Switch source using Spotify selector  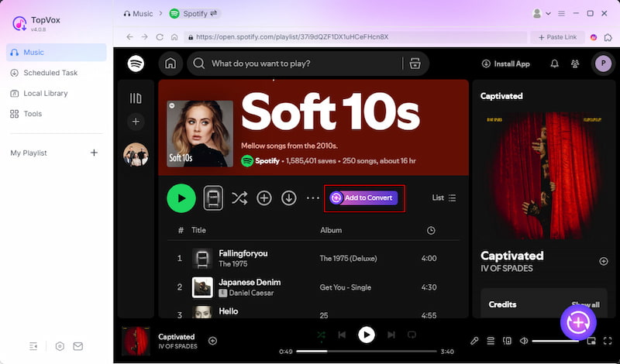click(x=194, y=13)
